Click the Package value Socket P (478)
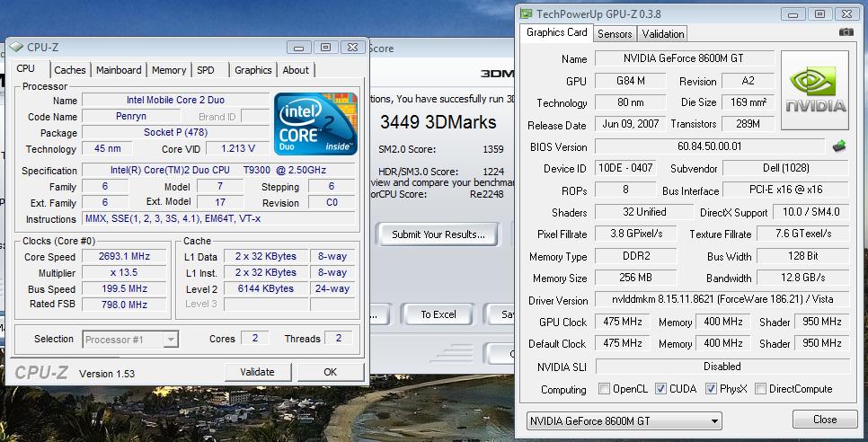Screen dimensions: 868x442 click(176, 132)
